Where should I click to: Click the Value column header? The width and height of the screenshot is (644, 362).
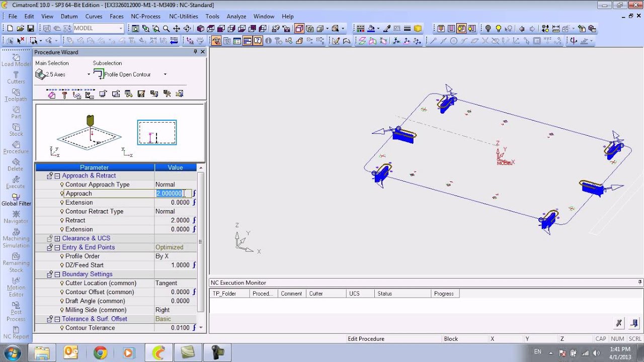[175, 167]
